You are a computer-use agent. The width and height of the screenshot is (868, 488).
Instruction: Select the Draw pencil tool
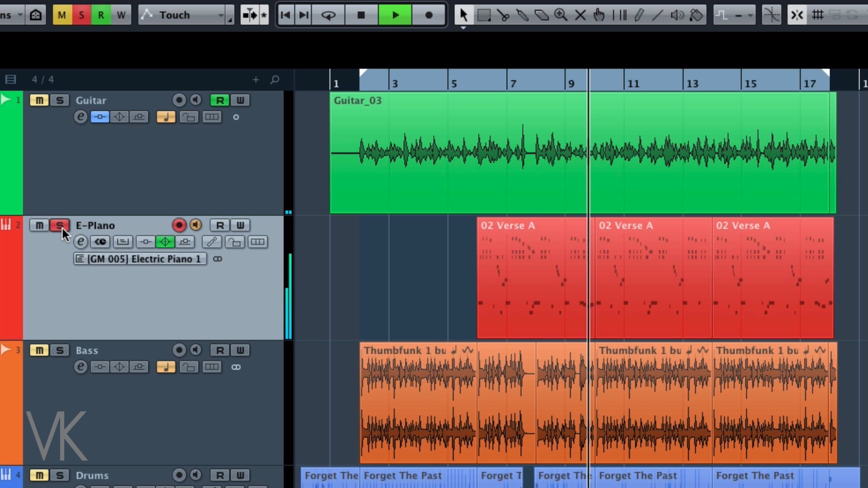(x=638, y=15)
